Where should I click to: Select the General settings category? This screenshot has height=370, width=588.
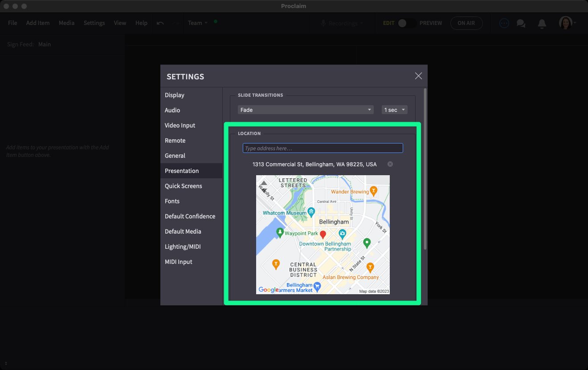(191, 156)
